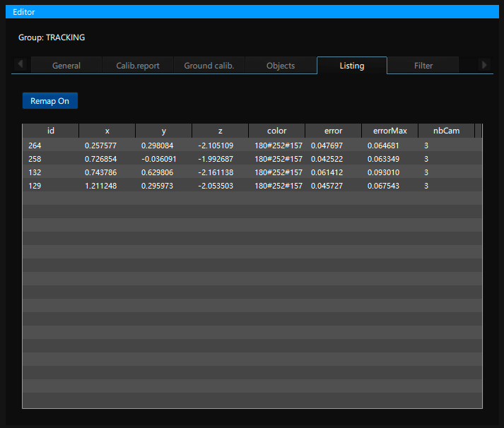Select row with id 264
Screen dimensions: 504x428
point(252,145)
